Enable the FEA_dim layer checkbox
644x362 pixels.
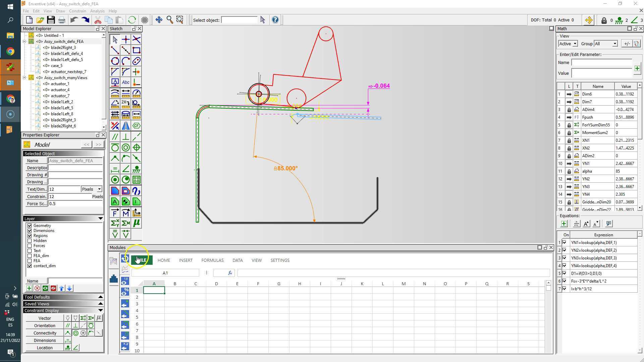(x=30, y=256)
